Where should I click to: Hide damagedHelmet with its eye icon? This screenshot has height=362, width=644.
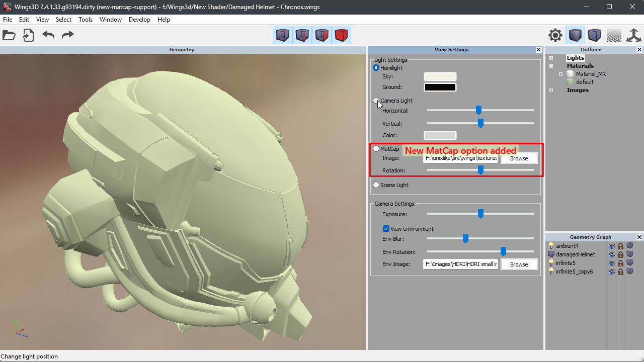point(612,255)
